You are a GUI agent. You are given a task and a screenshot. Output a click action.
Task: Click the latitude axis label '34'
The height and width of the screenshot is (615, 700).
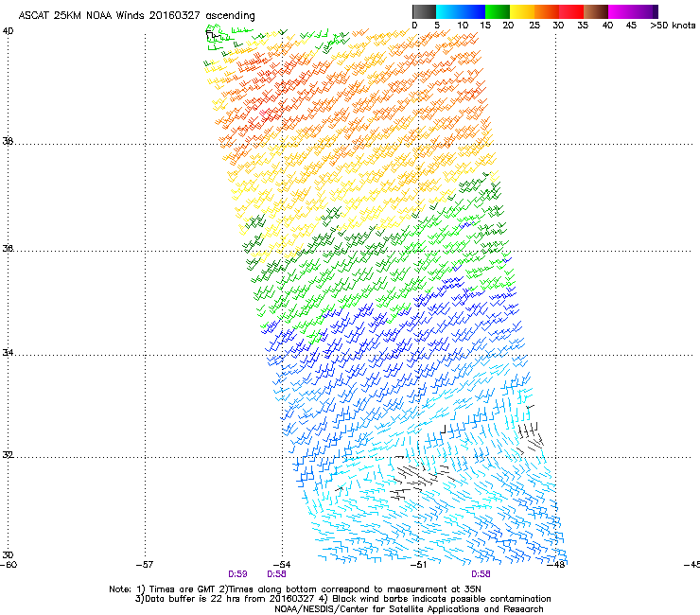click(x=8, y=352)
